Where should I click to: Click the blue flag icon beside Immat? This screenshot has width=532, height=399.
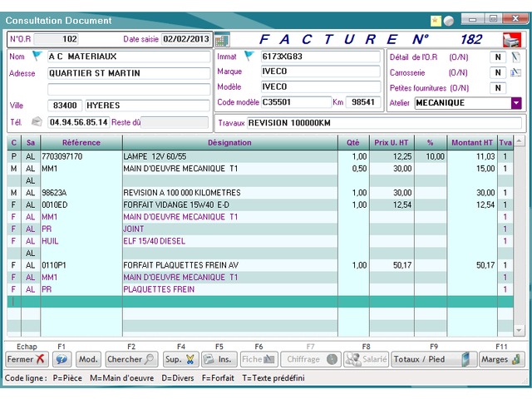click(249, 57)
